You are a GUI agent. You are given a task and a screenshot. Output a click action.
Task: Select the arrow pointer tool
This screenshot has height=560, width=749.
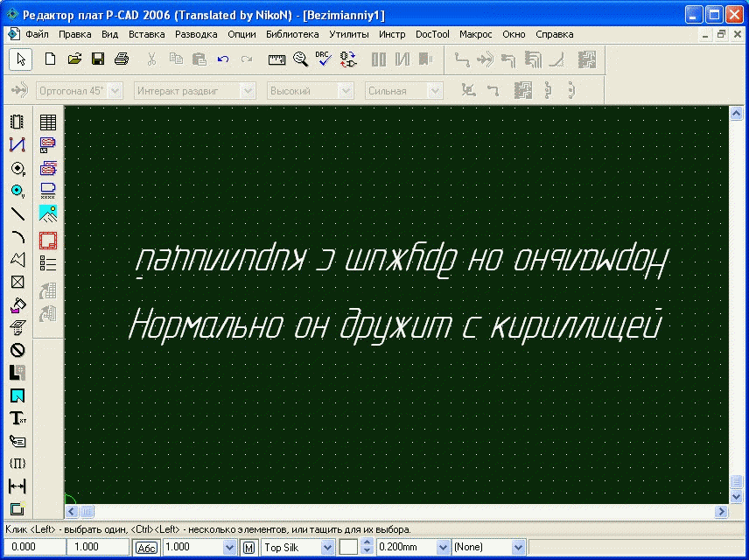tap(20, 59)
